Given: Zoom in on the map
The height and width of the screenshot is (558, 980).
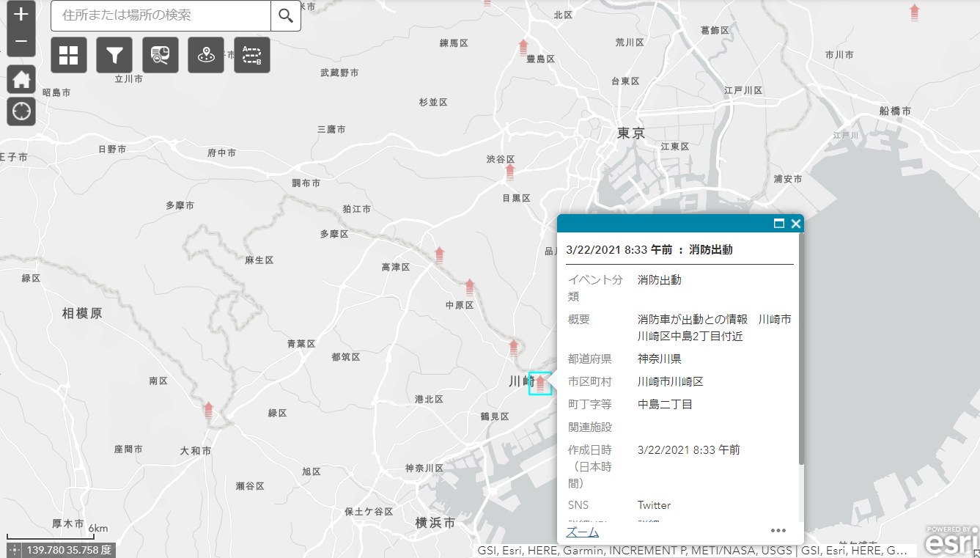Looking at the screenshot, I should (21, 15).
